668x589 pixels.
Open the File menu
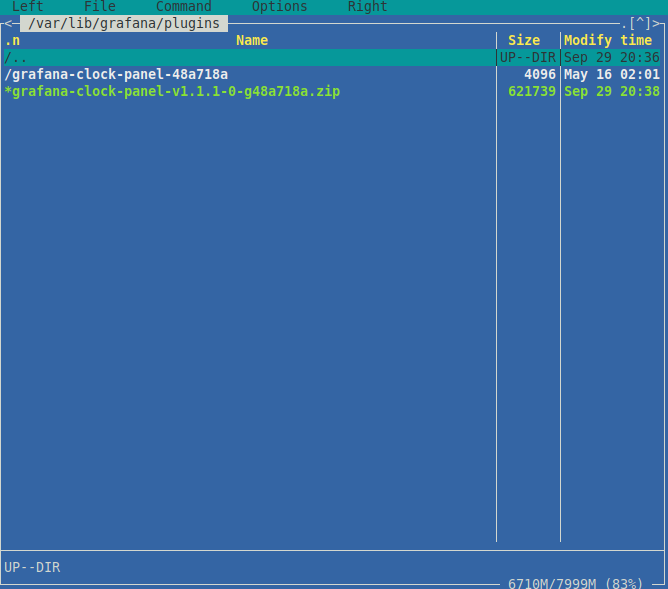[100, 6]
